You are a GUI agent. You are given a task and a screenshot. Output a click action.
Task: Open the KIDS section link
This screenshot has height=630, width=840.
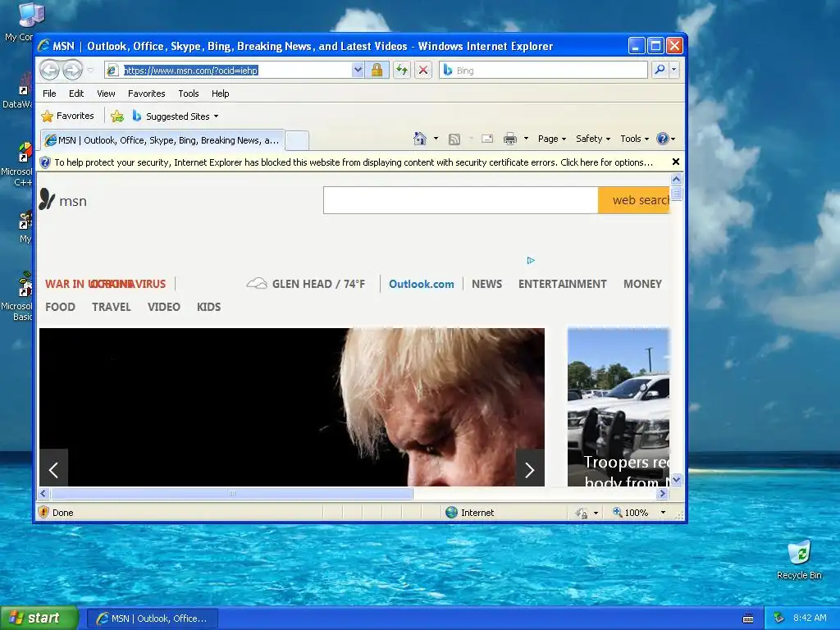[208, 307]
